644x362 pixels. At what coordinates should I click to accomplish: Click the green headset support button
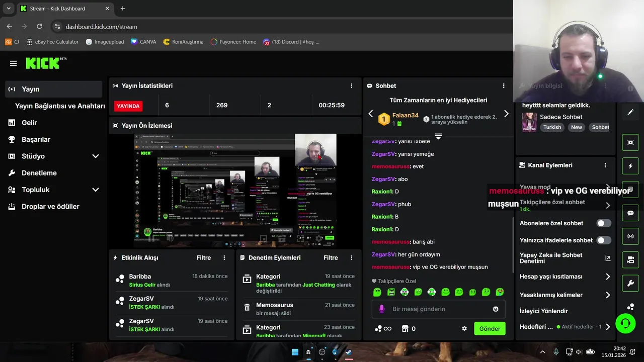tap(625, 323)
